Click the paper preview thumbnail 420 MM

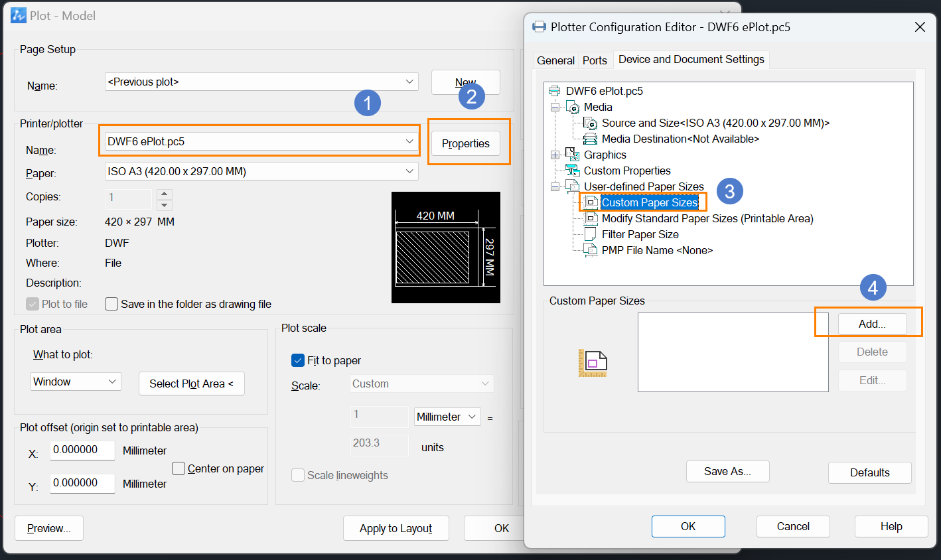click(x=446, y=247)
